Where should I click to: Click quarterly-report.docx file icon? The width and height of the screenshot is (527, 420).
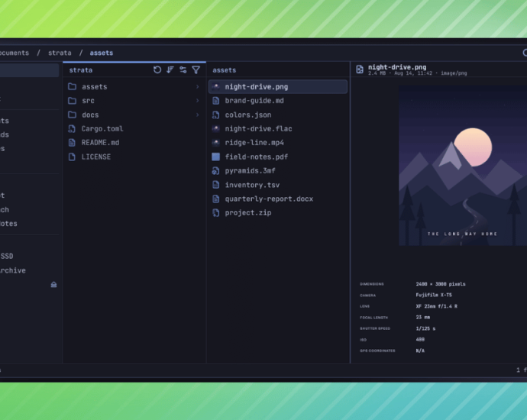(x=216, y=199)
